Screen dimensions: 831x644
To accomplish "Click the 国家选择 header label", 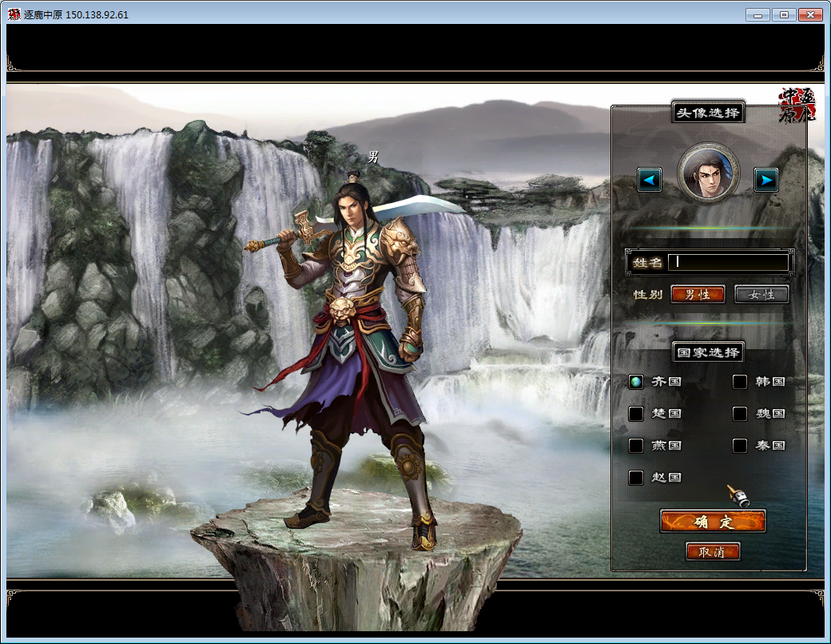I will coord(708,352).
